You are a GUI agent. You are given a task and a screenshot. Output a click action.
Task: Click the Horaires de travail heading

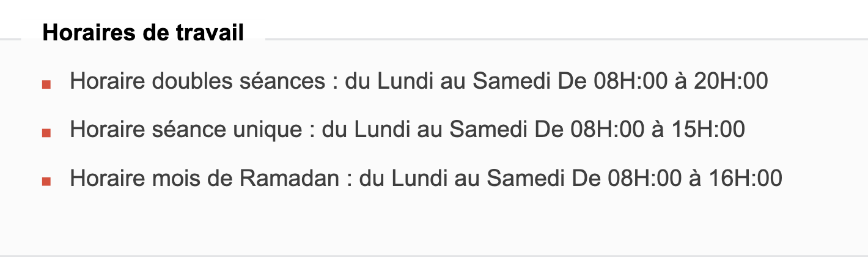[x=143, y=32]
